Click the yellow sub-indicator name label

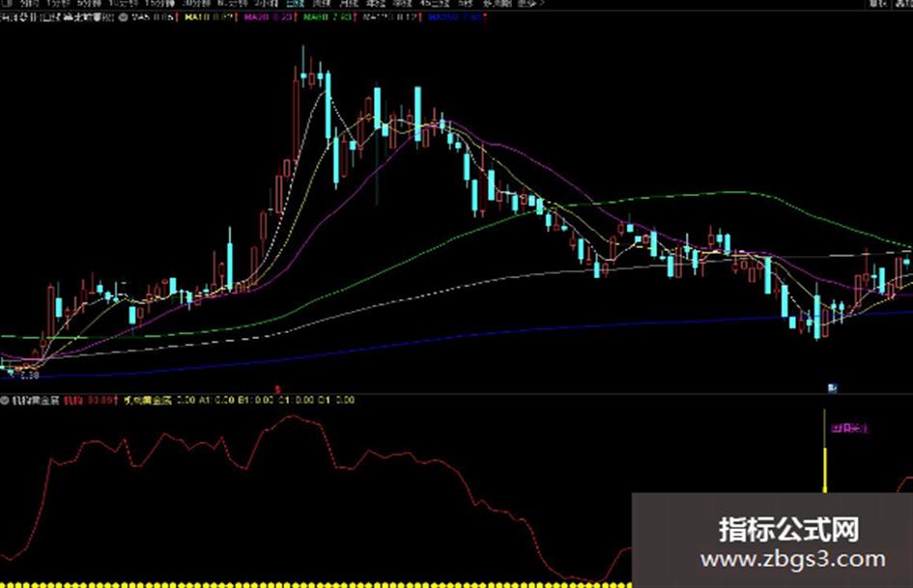pyautogui.click(x=148, y=400)
